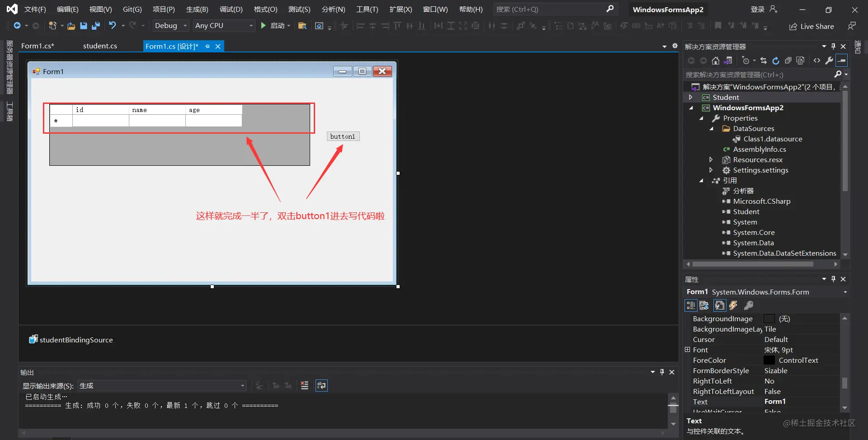Click the Refresh icon in Solution Explorer
This screenshot has height=440, width=868.
776,61
